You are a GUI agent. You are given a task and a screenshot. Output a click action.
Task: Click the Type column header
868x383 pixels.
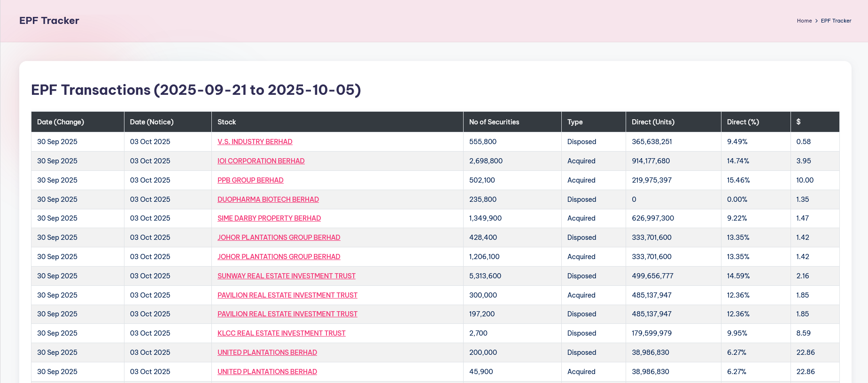pos(575,122)
